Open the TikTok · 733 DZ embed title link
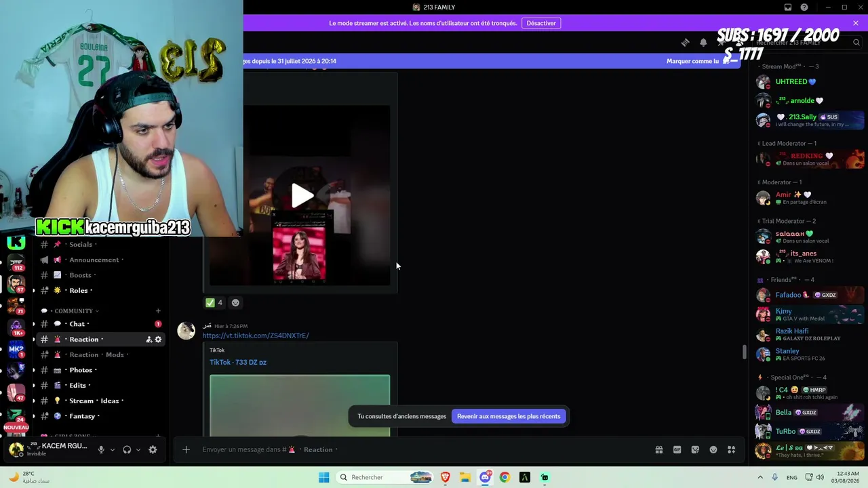868x488 pixels. (x=238, y=363)
